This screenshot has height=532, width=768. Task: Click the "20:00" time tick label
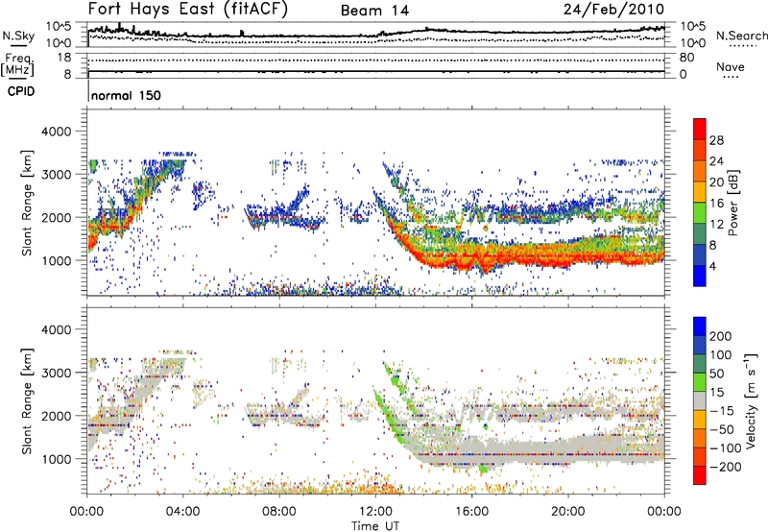(567, 512)
